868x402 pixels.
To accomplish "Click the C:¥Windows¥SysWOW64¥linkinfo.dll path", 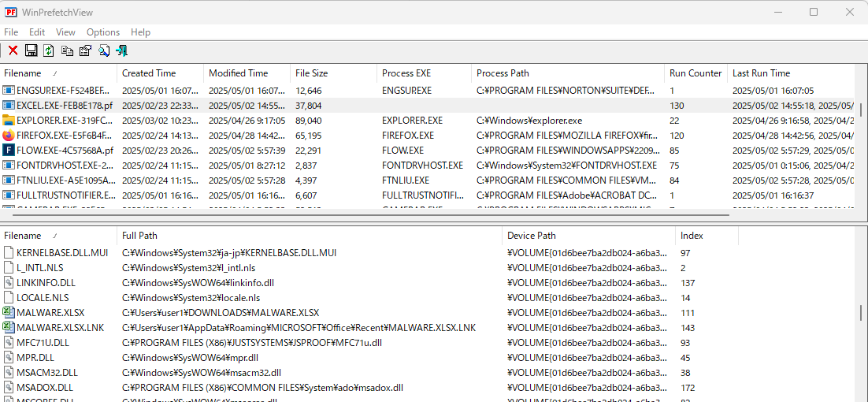I will click(198, 282).
